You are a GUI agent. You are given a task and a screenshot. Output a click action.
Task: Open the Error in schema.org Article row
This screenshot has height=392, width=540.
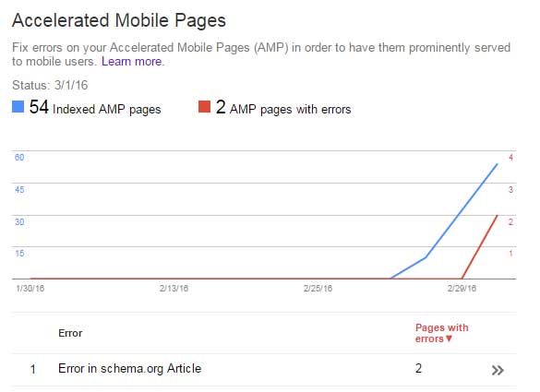(x=264, y=370)
